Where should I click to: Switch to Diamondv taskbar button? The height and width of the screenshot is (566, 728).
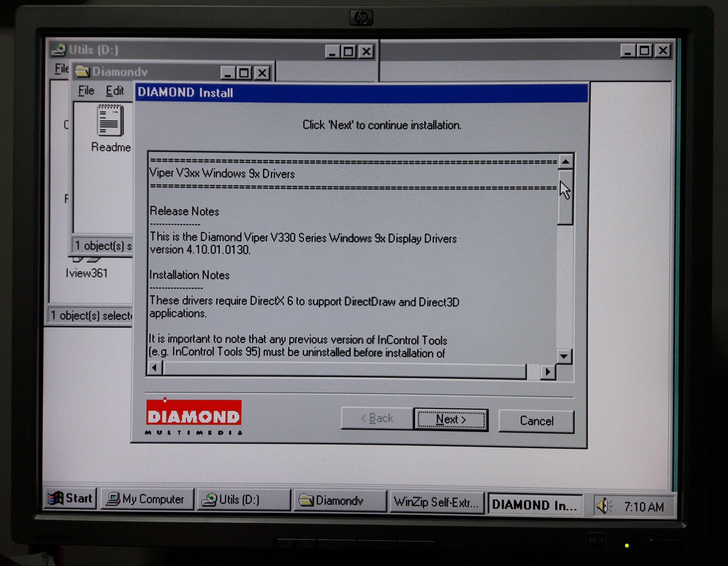(x=340, y=501)
